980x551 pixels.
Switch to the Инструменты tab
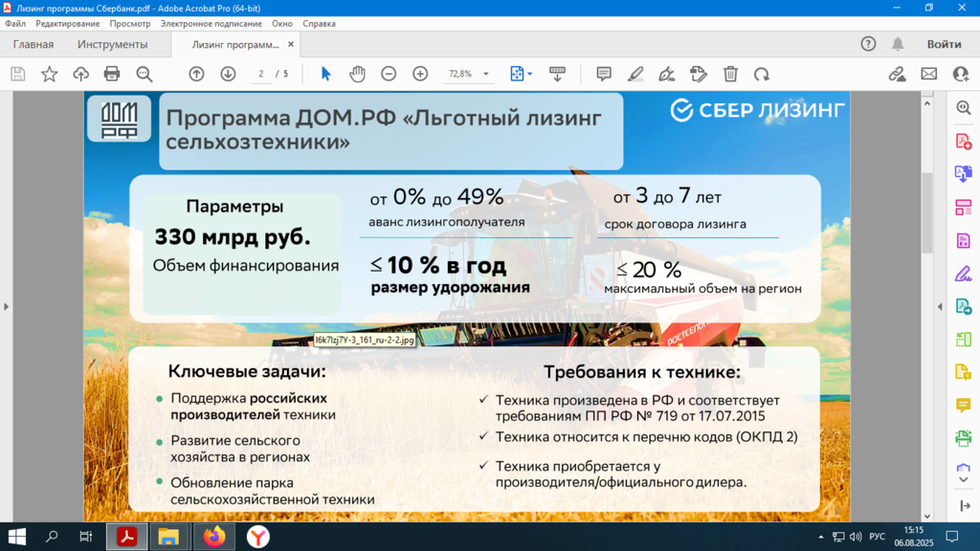(x=113, y=44)
